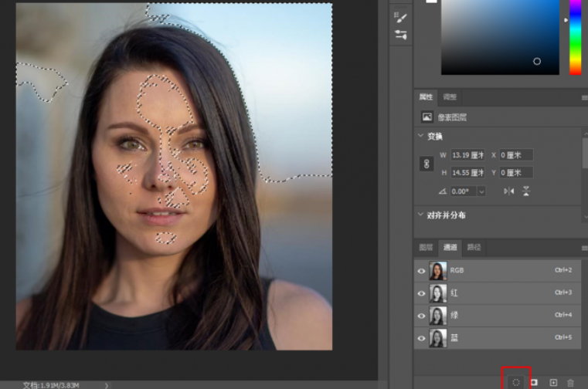Click the rainbow hue slider strip
This screenshot has height=389, width=588.
pyautogui.click(x=576, y=39)
